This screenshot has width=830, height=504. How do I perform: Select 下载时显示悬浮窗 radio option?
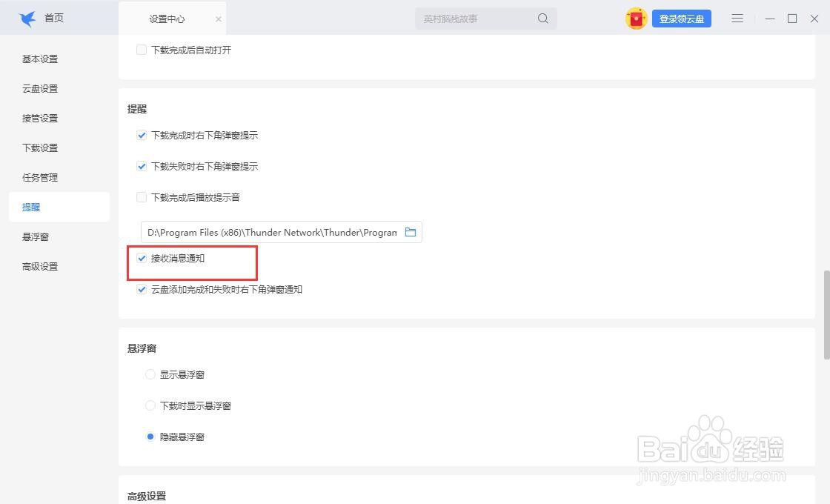pos(150,405)
